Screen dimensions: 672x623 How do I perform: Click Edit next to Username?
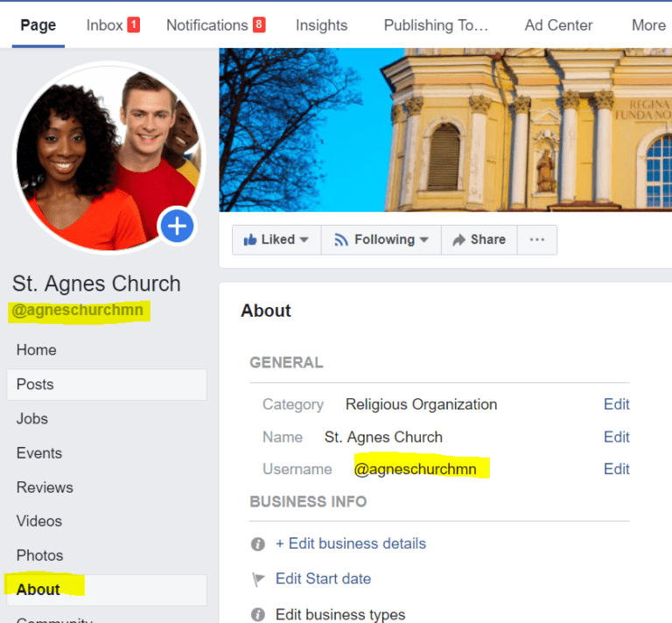pos(616,469)
